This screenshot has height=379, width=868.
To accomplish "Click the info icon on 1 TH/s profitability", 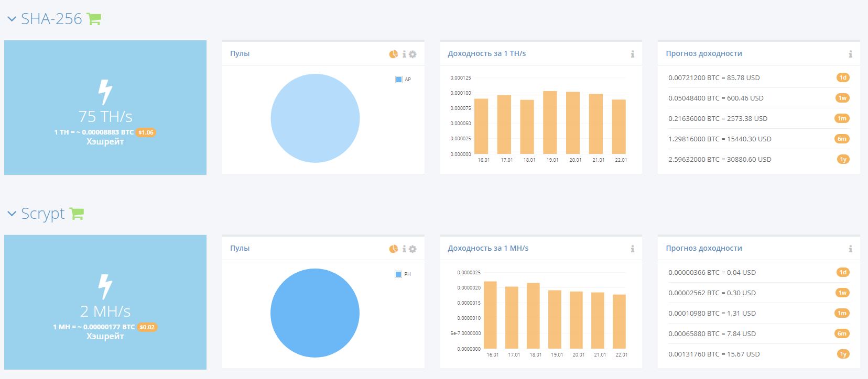I will pyautogui.click(x=633, y=54).
